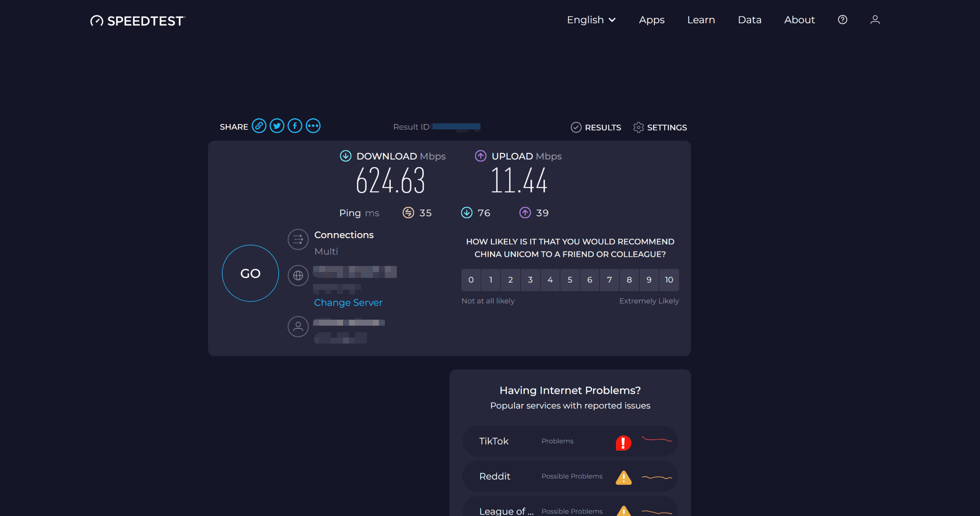The width and height of the screenshot is (980, 516).
Task: Click the server globe icon
Action: tap(298, 276)
